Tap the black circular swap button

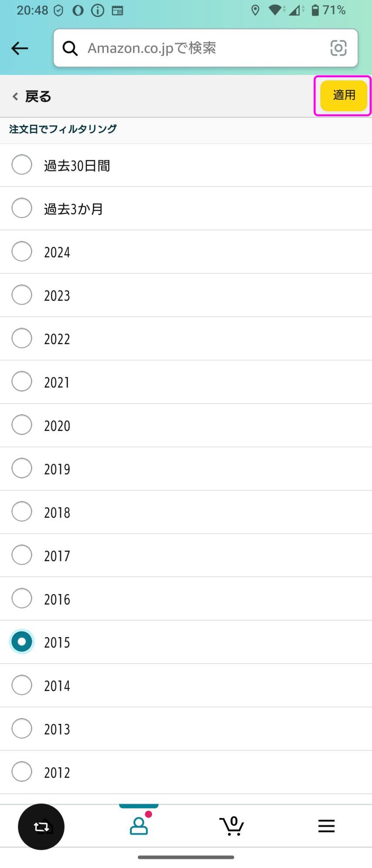tap(41, 827)
